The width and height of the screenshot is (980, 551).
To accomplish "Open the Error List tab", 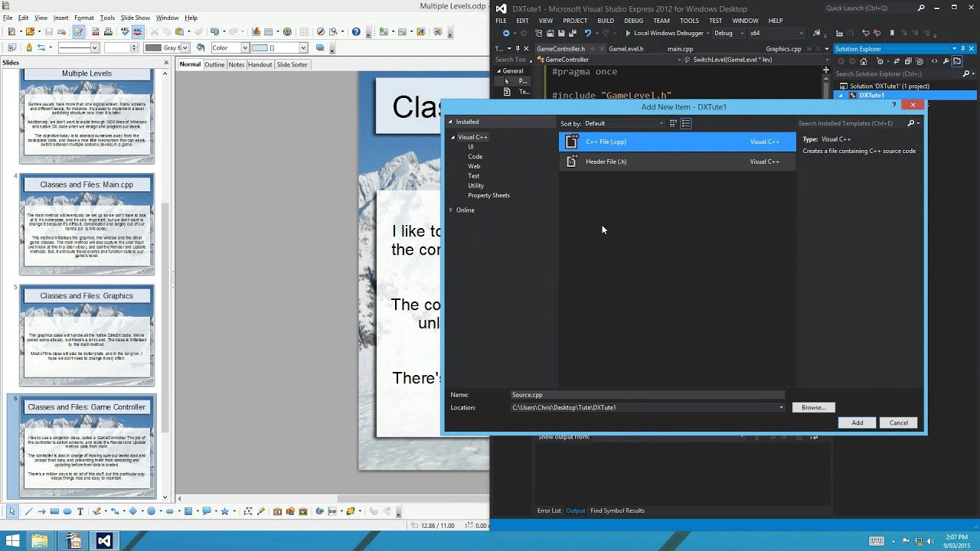I will point(549,510).
